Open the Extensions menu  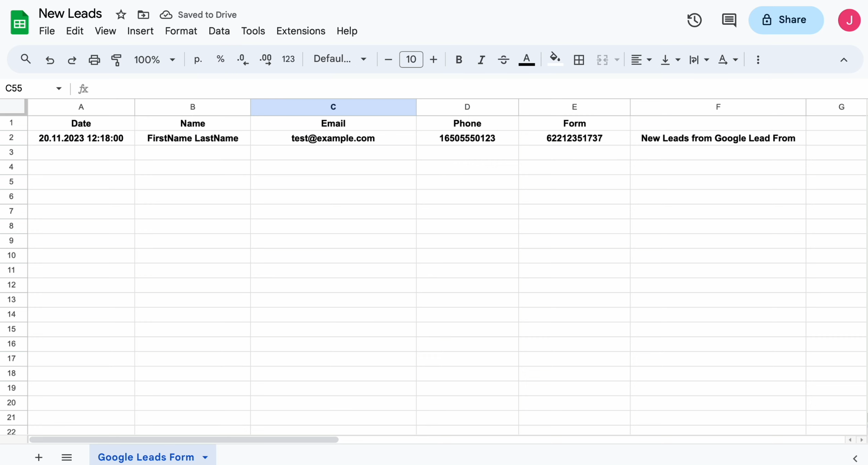click(x=301, y=31)
